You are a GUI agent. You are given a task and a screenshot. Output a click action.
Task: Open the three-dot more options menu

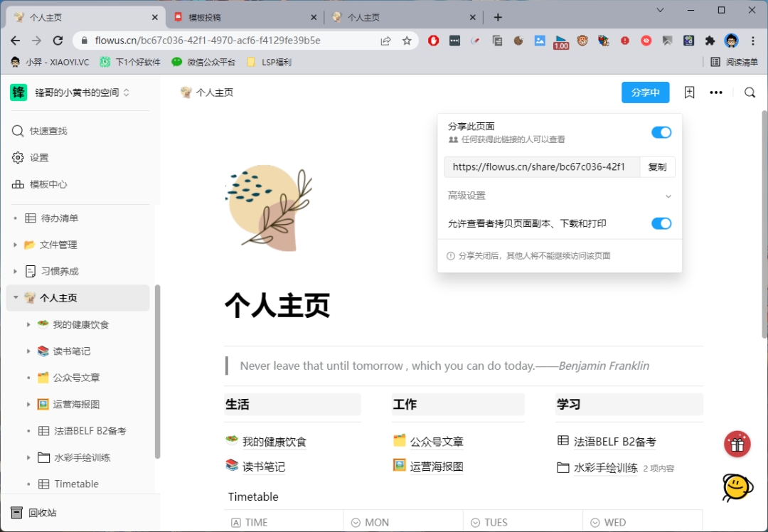coord(716,92)
